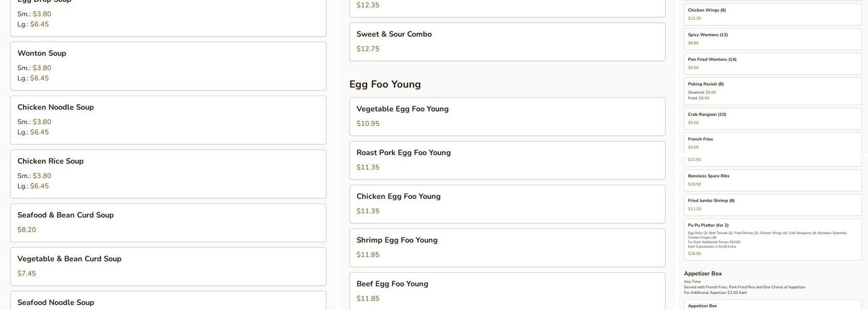The height and width of the screenshot is (310, 868).
Task: Open the Chicken Rice Soup item
Action: point(168,174)
